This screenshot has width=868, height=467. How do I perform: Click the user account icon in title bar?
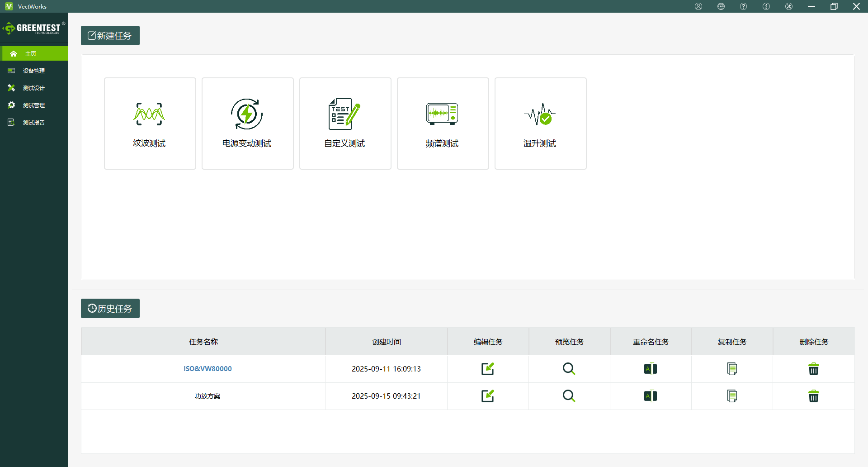(x=698, y=6)
